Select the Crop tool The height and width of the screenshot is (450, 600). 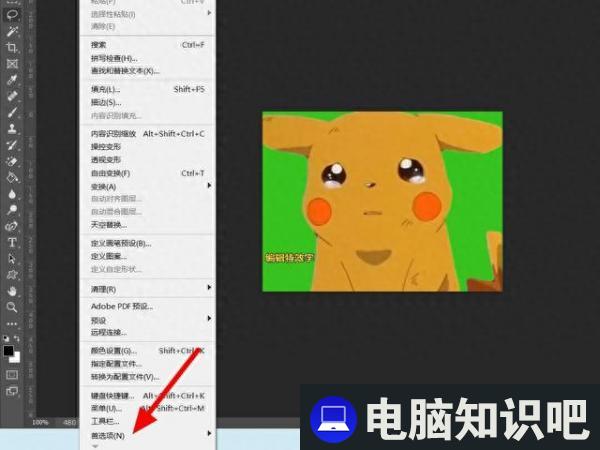tap(12, 47)
